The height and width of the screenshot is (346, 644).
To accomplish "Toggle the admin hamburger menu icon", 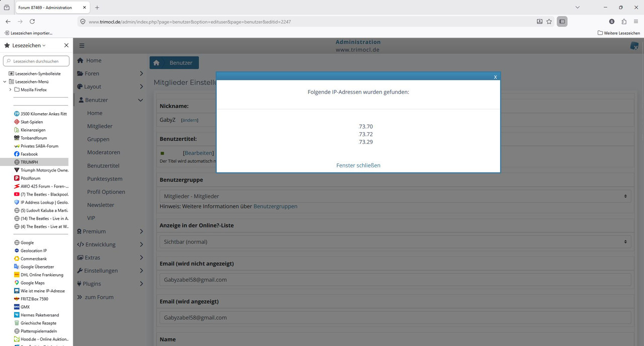I will (x=82, y=45).
